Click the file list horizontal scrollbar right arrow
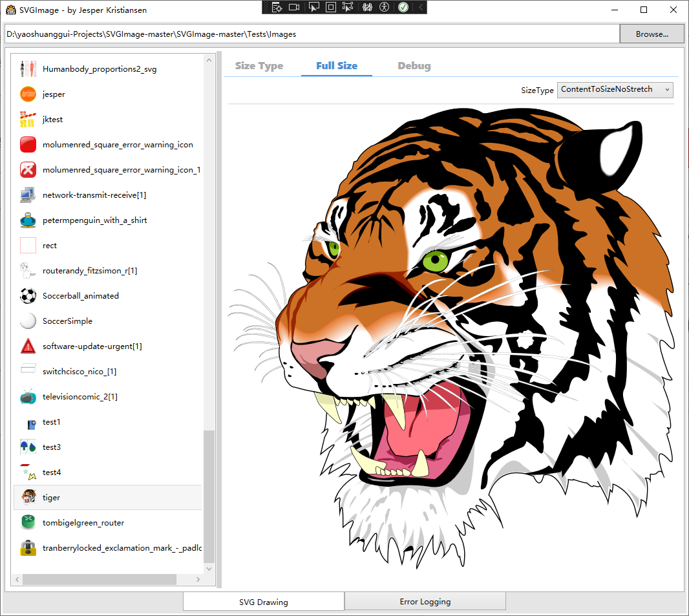The height and width of the screenshot is (616, 689). (x=198, y=580)
